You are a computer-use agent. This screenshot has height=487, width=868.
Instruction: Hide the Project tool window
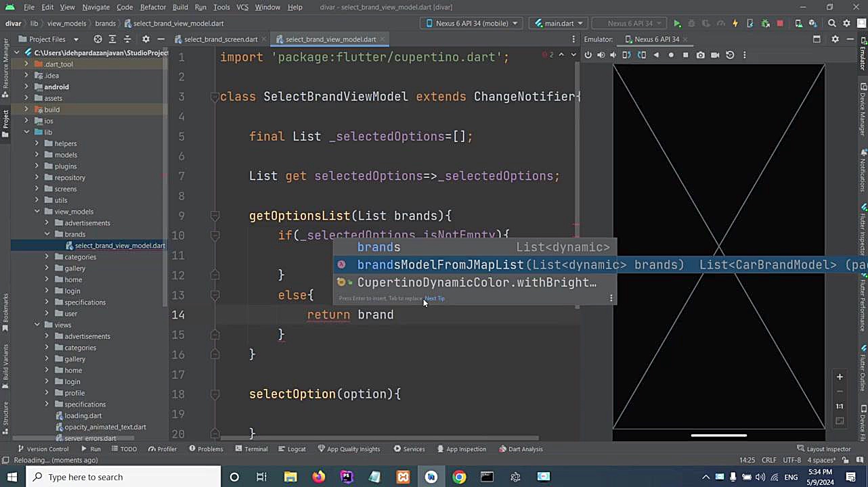pyautogui.click(x=160, y=39)
